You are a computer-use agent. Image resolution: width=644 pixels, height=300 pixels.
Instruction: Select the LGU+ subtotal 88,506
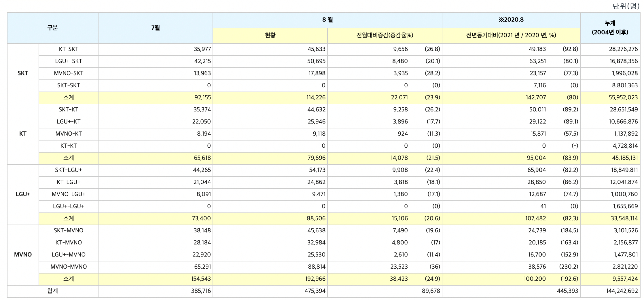pyautogui.click(x=317, y=219)
